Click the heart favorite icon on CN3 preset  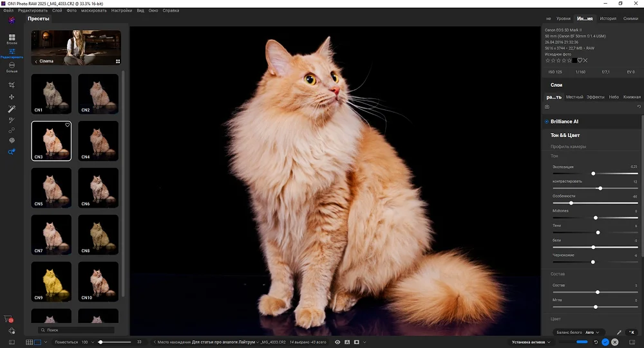pyautogui.click(x=67, y=125)
